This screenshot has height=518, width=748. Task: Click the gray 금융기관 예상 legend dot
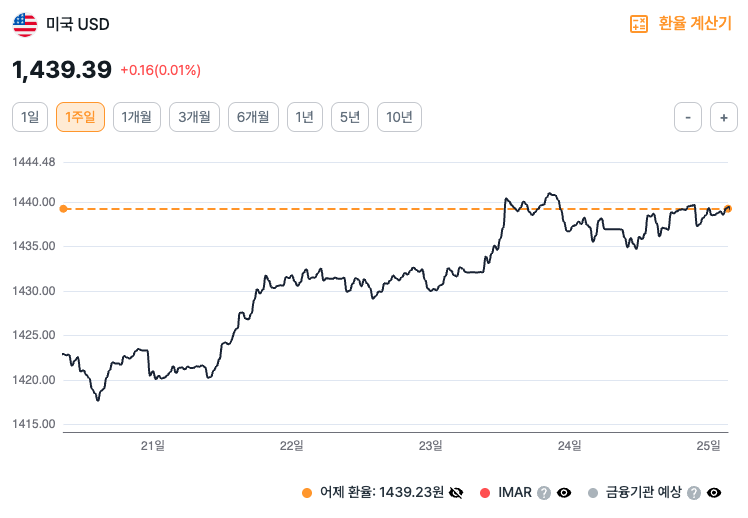[593, 492]
